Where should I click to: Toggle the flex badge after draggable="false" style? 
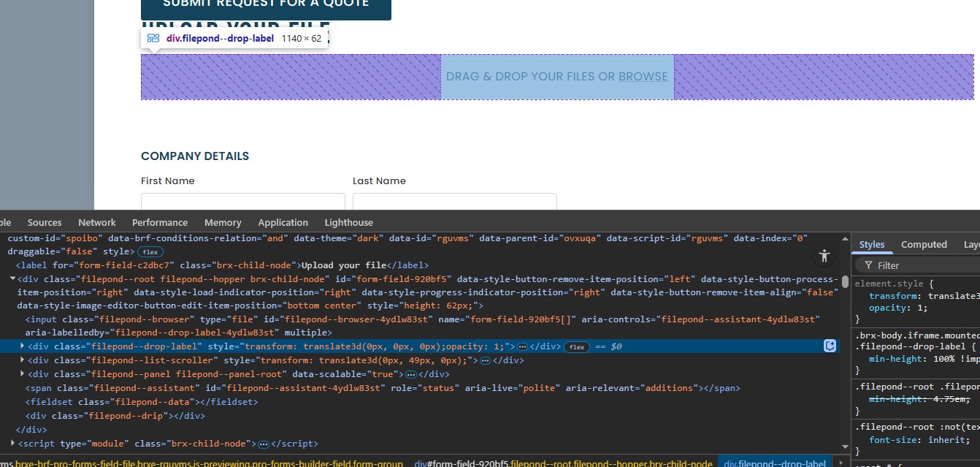(150, 251)
